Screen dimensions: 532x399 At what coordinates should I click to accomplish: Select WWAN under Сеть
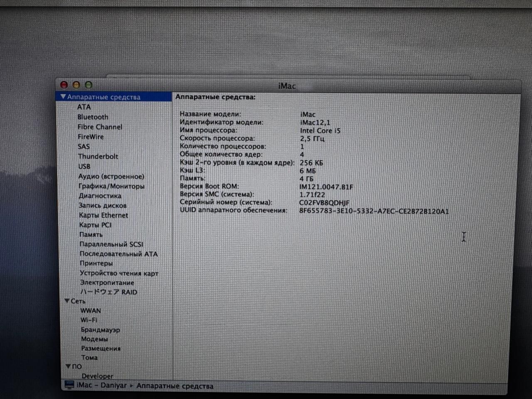point(91,310)
